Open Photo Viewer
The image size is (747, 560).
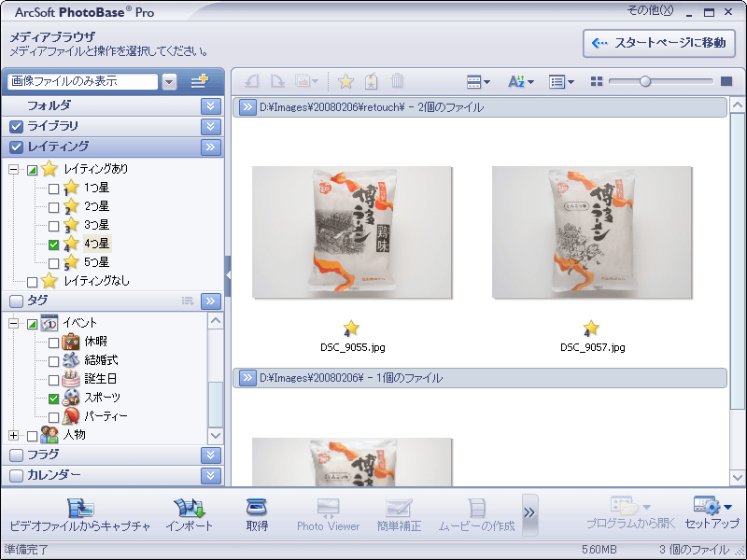click(x=328, y=514)
